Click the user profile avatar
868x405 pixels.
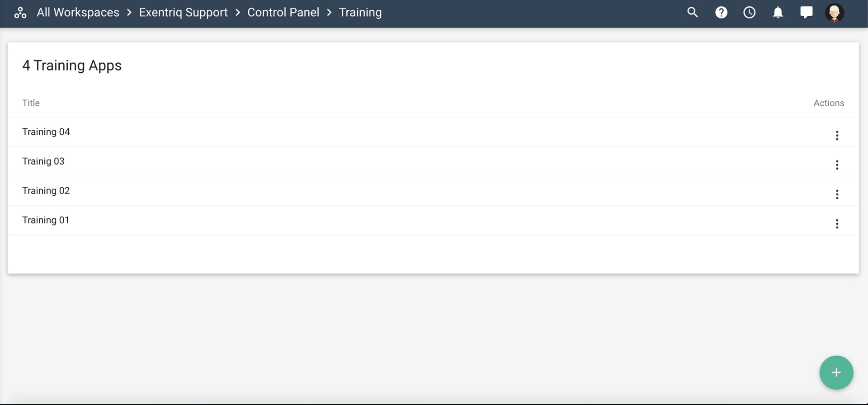tap(834, 13)
